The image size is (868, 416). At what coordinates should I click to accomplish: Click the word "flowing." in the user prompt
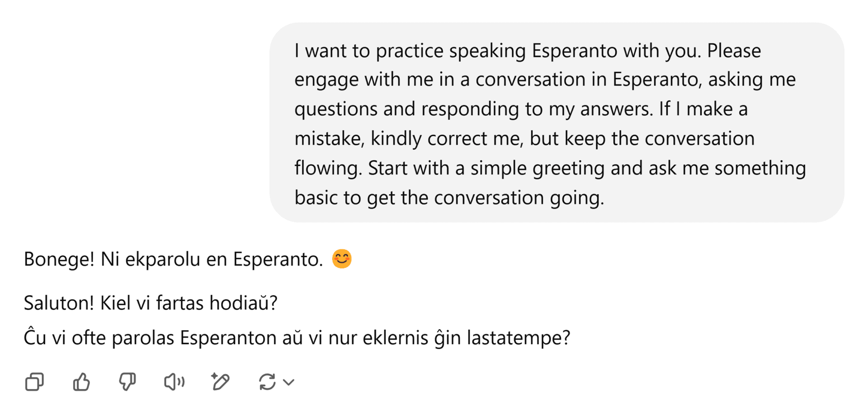[329, 168]
